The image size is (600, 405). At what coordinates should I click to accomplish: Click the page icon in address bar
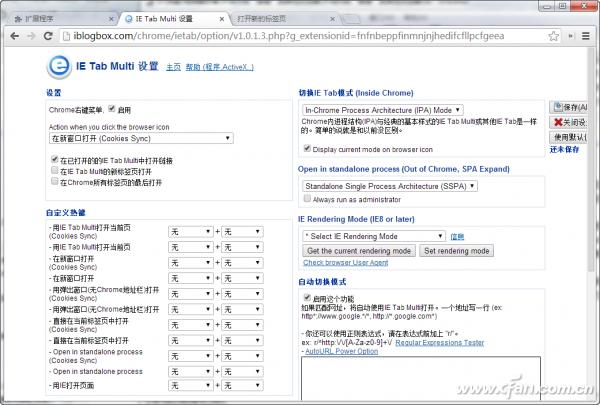pyautogui.click(x=67, y=36)
